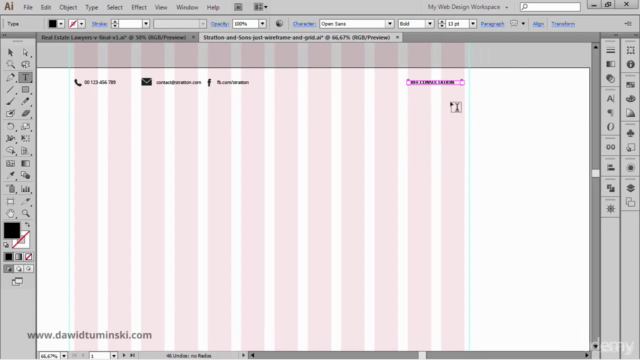The height and width of the screenshot is (360, 640).
Task: Pick the Magic Wand tool
Action: [x=11, y=64]
